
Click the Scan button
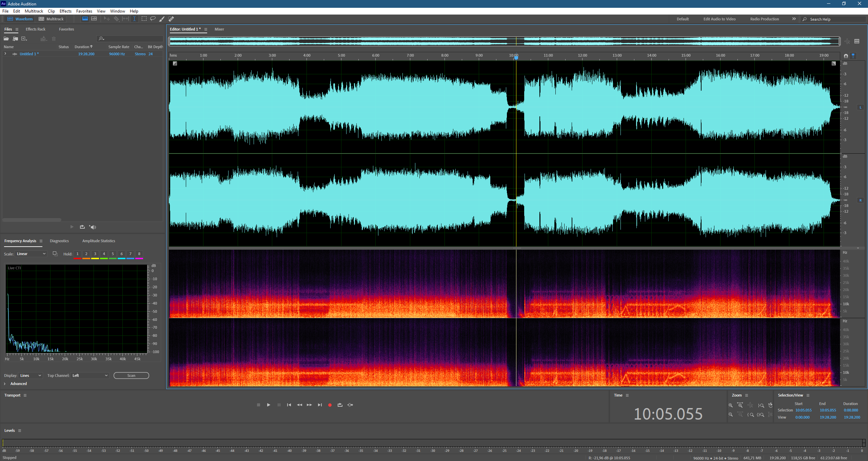point(131,376)
